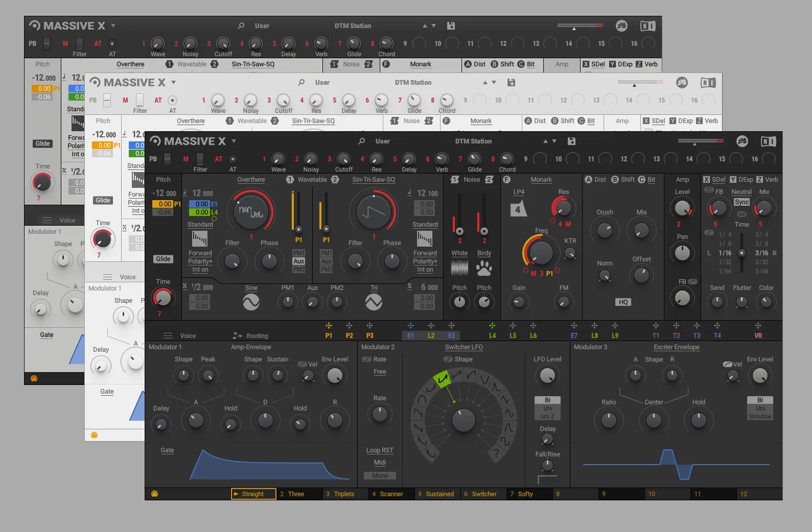
Task: Open the MASSIVE X main menu arrow in front window
Action: pos(234,141)
